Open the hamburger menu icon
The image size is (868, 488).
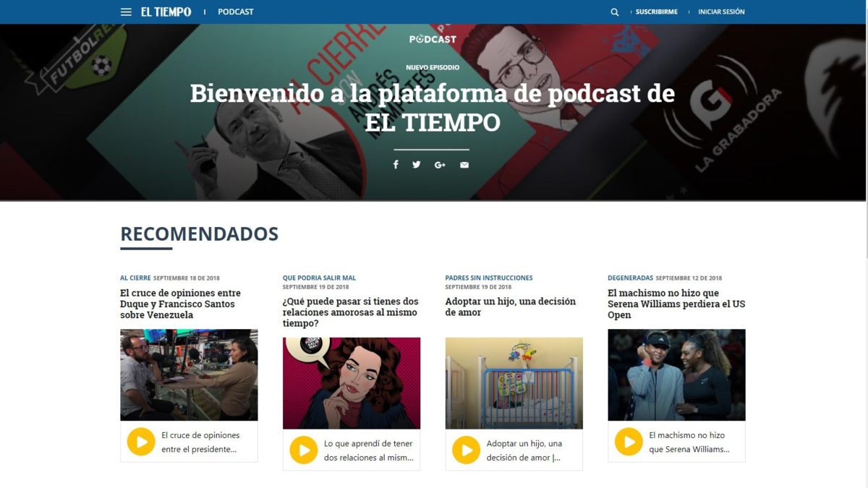tap(126, 12)
